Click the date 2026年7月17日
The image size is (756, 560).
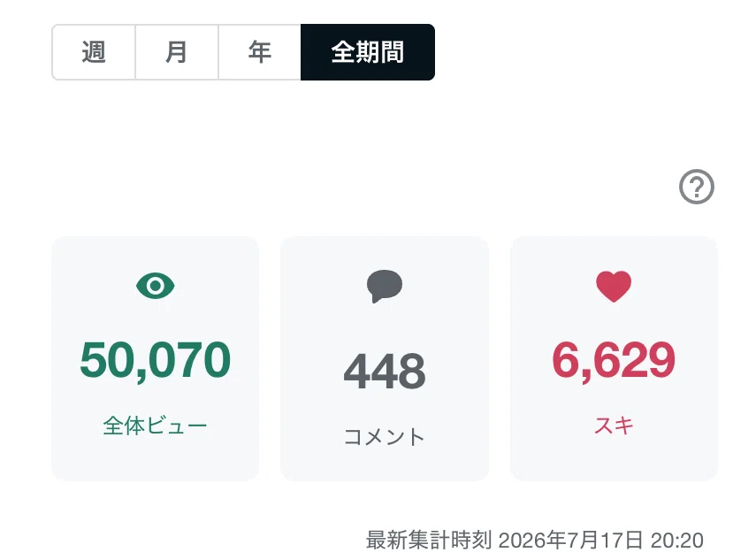pos(570,541)
